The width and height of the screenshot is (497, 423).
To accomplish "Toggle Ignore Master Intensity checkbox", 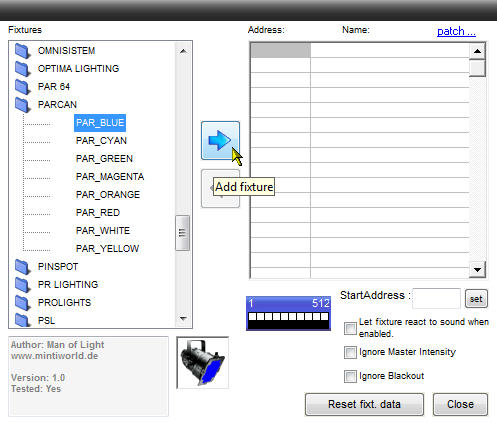I will (x=350, y=352).
